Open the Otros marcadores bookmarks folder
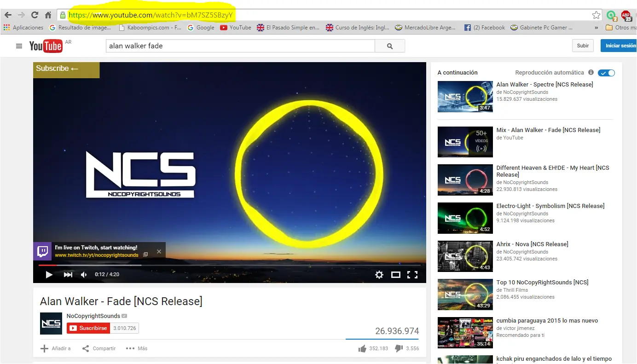637x364 pixels. click(x=621, y=28)
